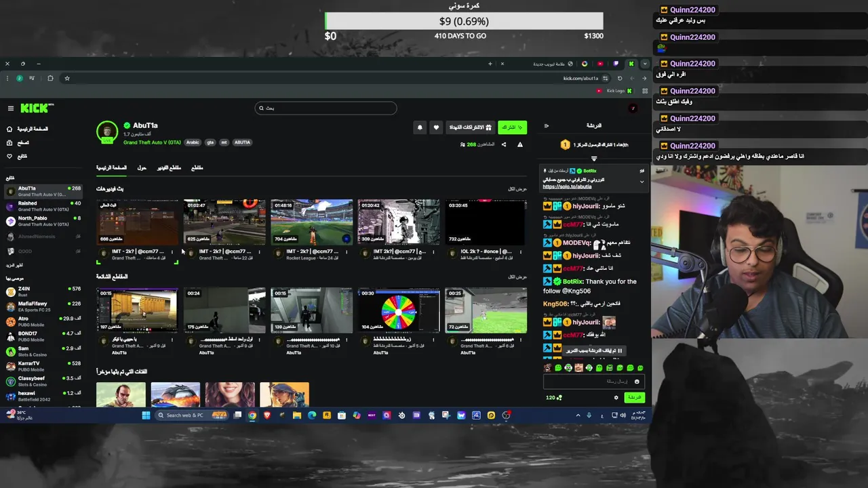This screenshot has width=868, height=488.
Task: Click the Kick search box
Action: pos(325,108)
